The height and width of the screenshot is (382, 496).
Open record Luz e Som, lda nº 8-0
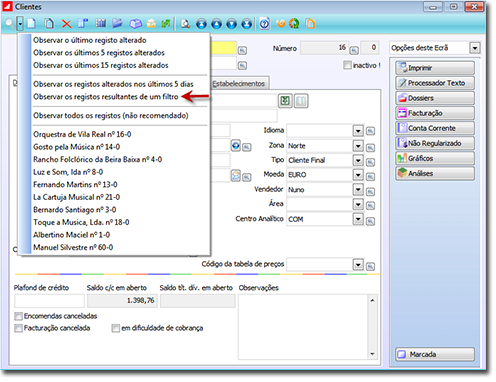(68, 172)
